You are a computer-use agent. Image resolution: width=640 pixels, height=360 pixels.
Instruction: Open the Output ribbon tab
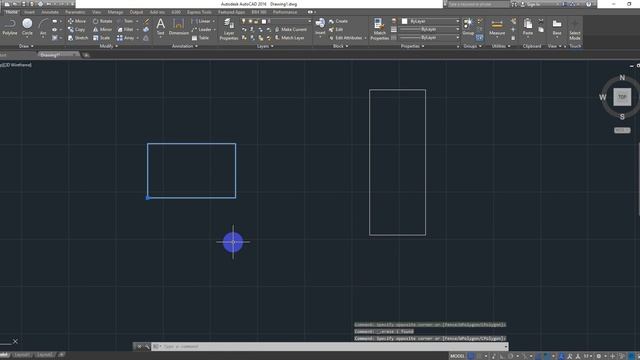pyautogui.click(x=136, y=12)
